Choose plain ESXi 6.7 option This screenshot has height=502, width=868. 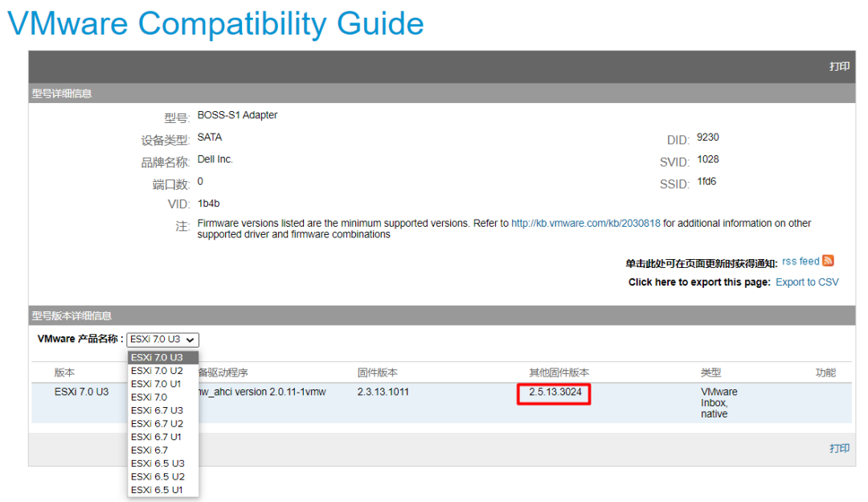pos(162,451)
